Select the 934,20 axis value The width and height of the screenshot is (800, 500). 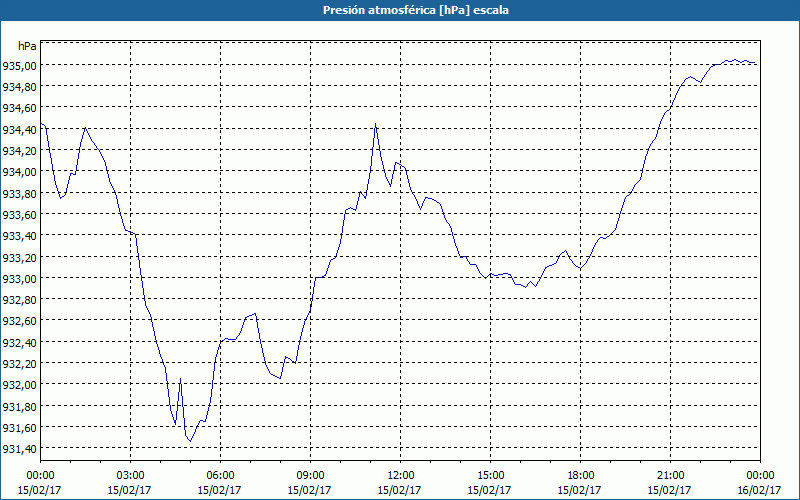click(x=19, y=151)
